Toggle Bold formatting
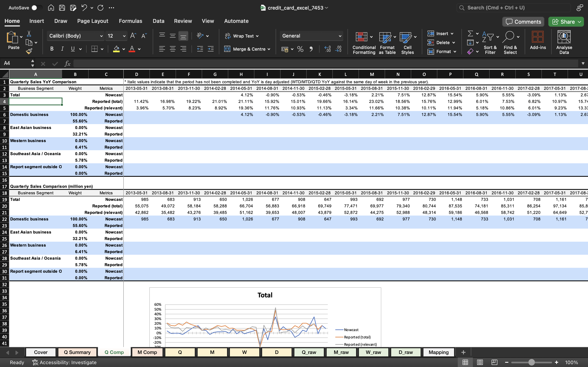The width and height of the screenshot is (588, 367). tap(52, 49)
